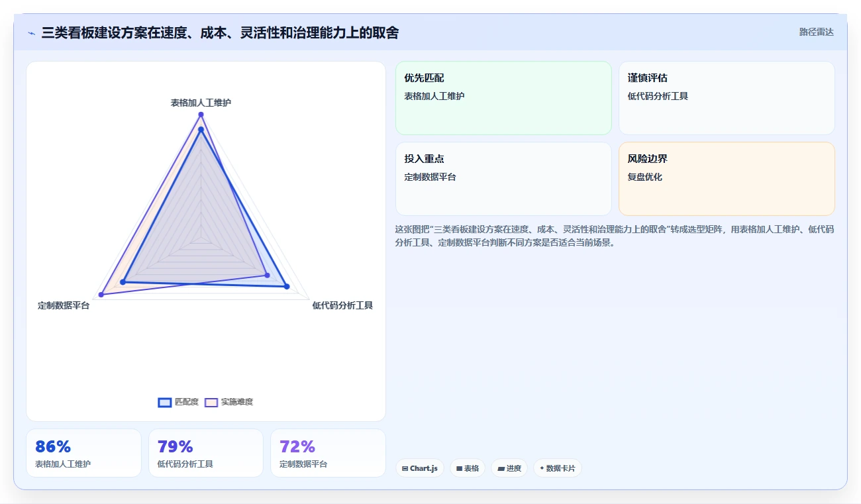Click the blue 匹配度 point near 定制数据平台
This screenshot has height=504, width=861.
click(123, 282)
